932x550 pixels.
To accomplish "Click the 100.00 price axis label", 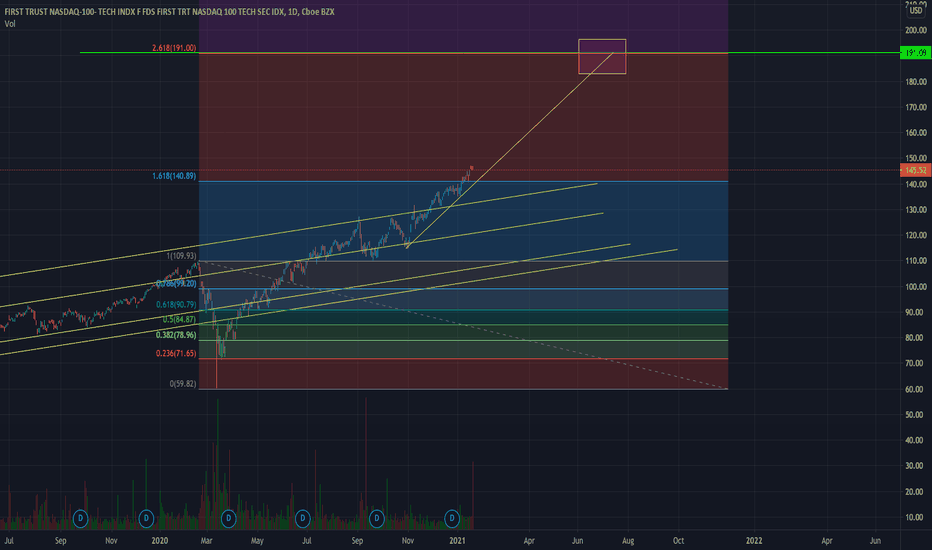I will 915,287.
